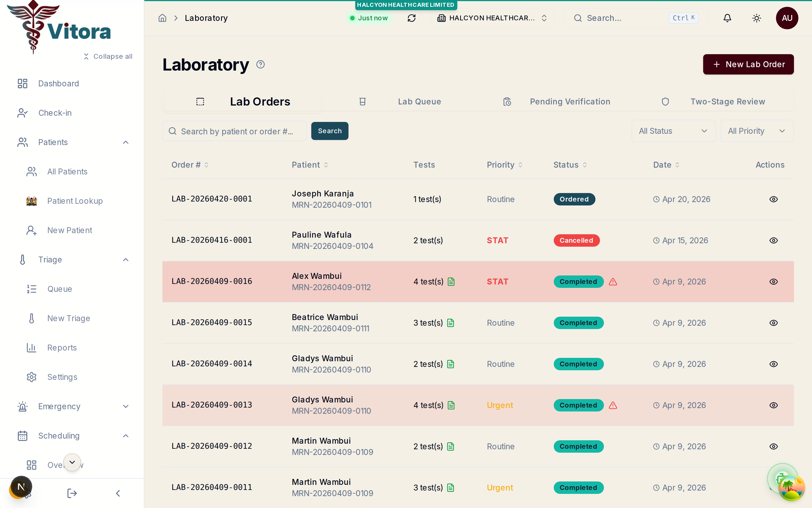Click the Ordered status badge
This screenshot has width=812, height=508.
pos(574,199)
